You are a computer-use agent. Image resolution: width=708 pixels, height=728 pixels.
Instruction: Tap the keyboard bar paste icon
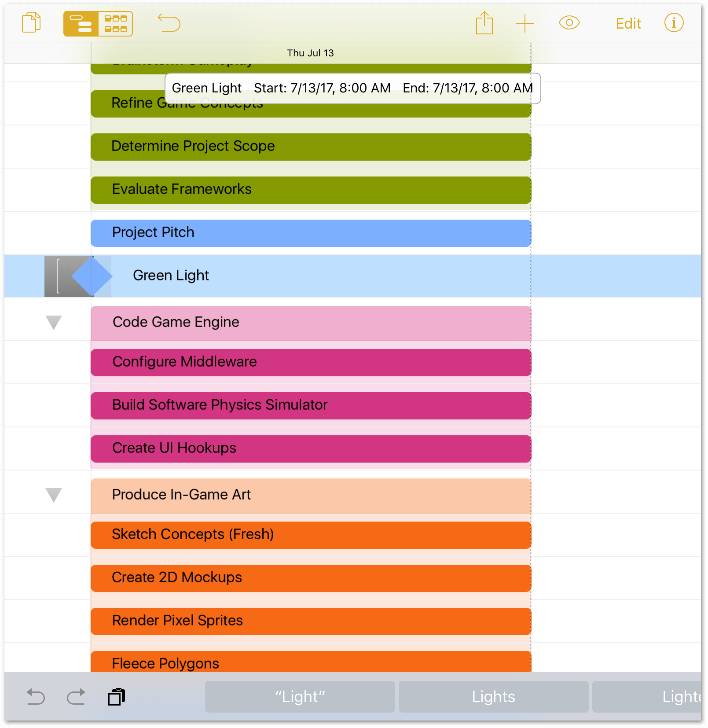(x=117, y=697)
